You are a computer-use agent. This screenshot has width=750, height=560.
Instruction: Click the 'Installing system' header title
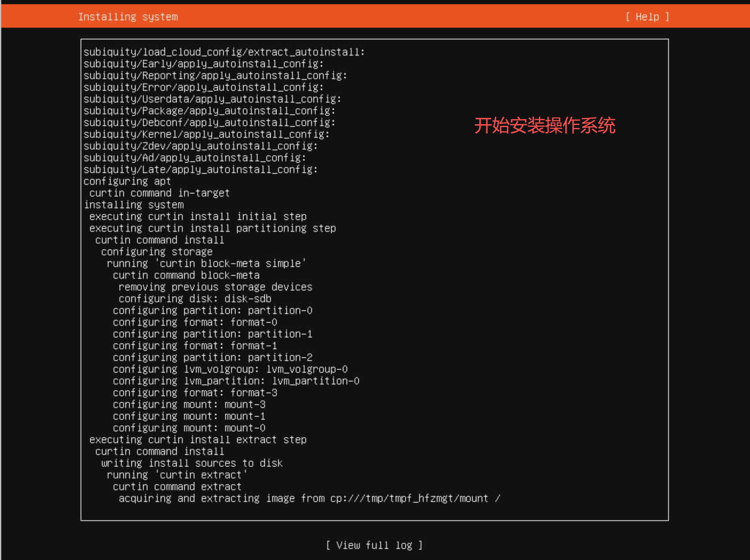click(128, 17)
